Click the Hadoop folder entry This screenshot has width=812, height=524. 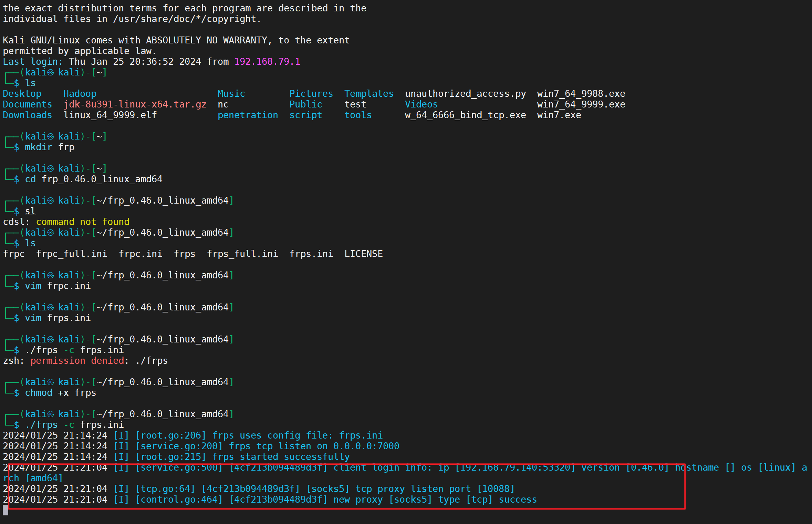click(x=80, y=94)
